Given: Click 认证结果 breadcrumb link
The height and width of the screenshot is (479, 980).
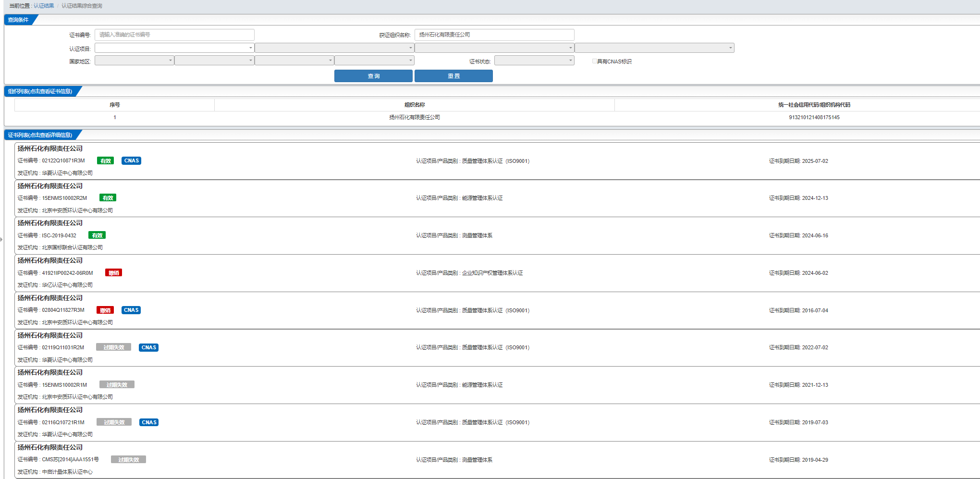Looking at the screenshot, I should point(44,6).
